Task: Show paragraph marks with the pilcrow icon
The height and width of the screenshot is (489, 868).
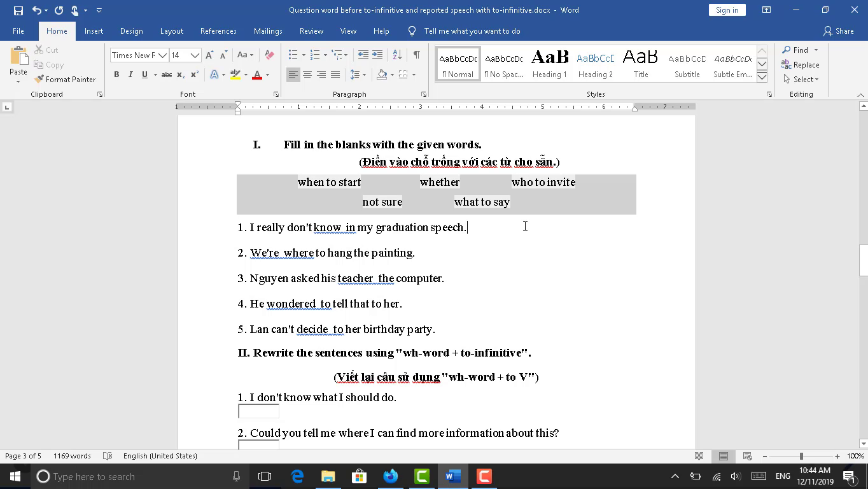Action: point(416,55)
